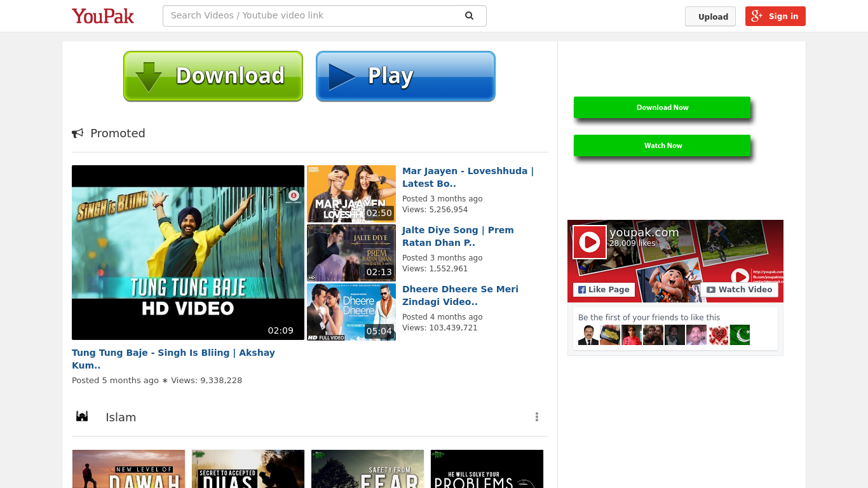Click the green Watch Now ad button
The width and height of the screenshot is (868, 488).
coord(662,146)
